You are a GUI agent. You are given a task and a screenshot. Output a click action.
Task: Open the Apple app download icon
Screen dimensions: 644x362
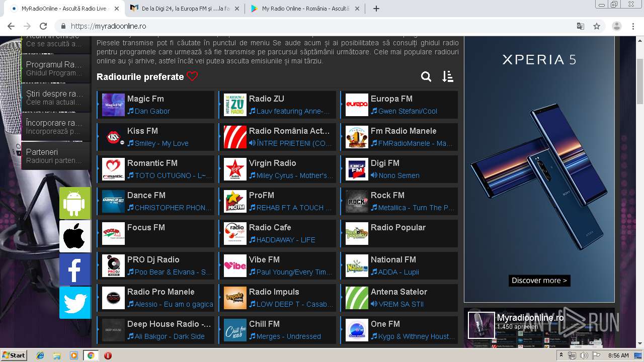click(x=75, y=236)
